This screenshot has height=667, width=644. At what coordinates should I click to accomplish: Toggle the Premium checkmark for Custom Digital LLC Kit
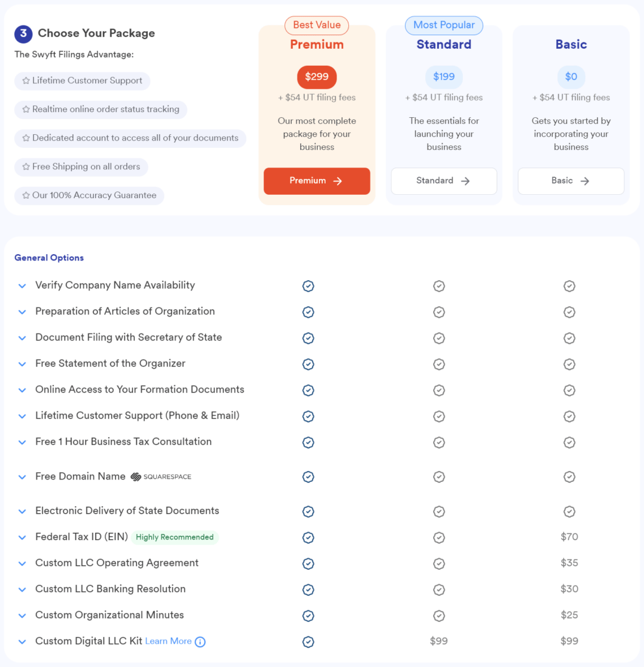308,642
